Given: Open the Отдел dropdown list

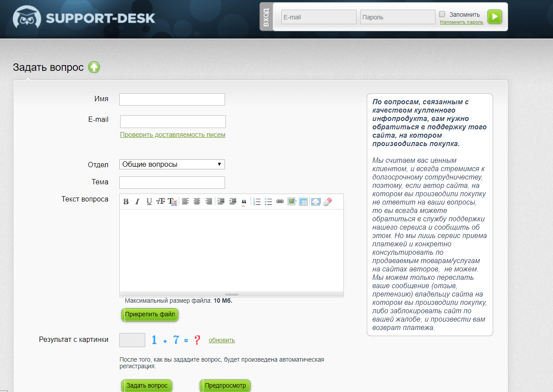Looking at the screenshot, I should click(x=172, y=165).
